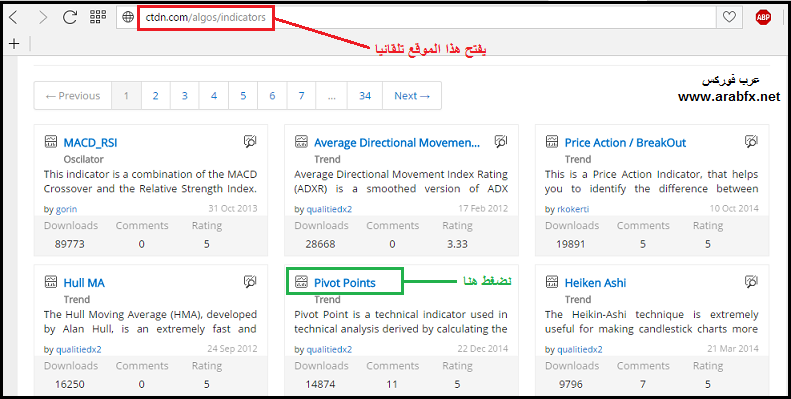Click the download count 19891
791x399 pixels.
pyautogui.click(x=571, y=244)
